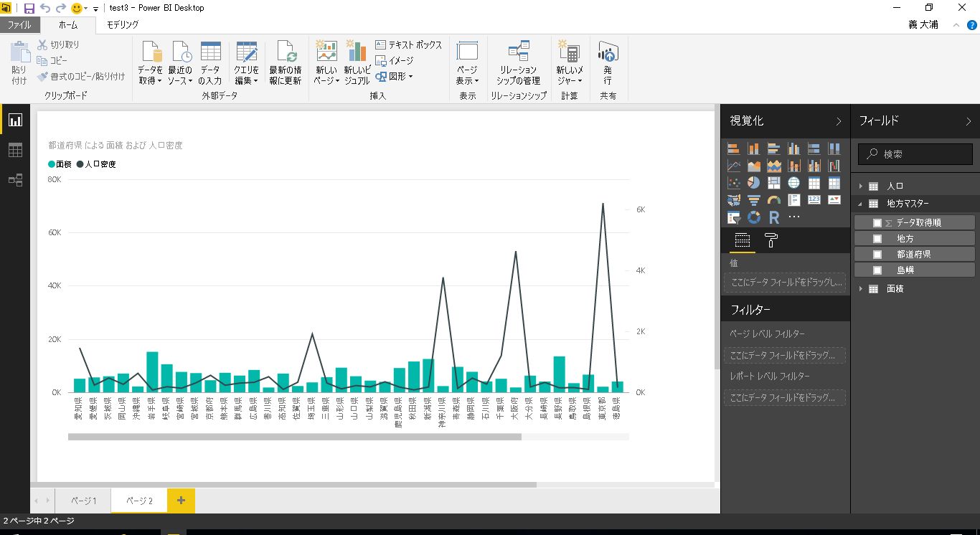
Task: Collapse the フィールド pane with its chevron
Action: (969, 121)
